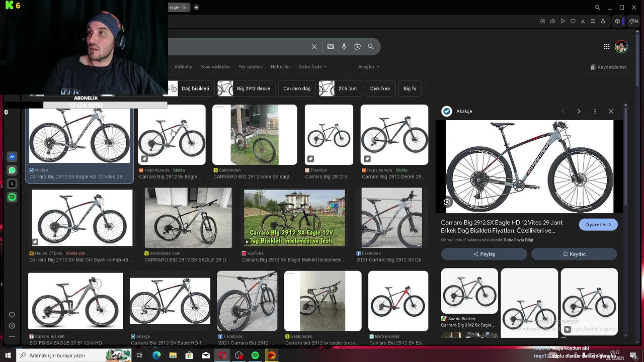Go to previous image in preview panel
Screen dimensions: 644x362
(x=562, y=111)
